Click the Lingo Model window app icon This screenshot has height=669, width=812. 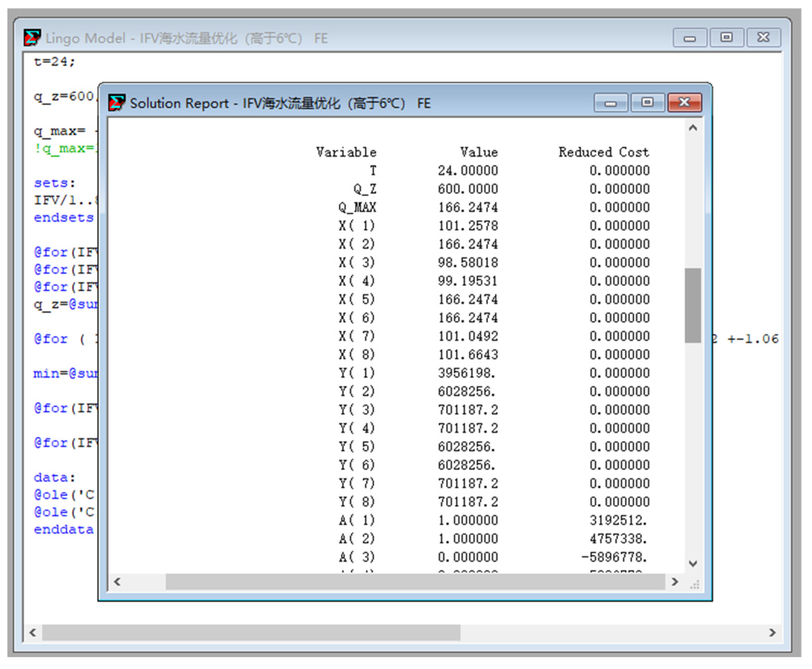tap(32, 38)
